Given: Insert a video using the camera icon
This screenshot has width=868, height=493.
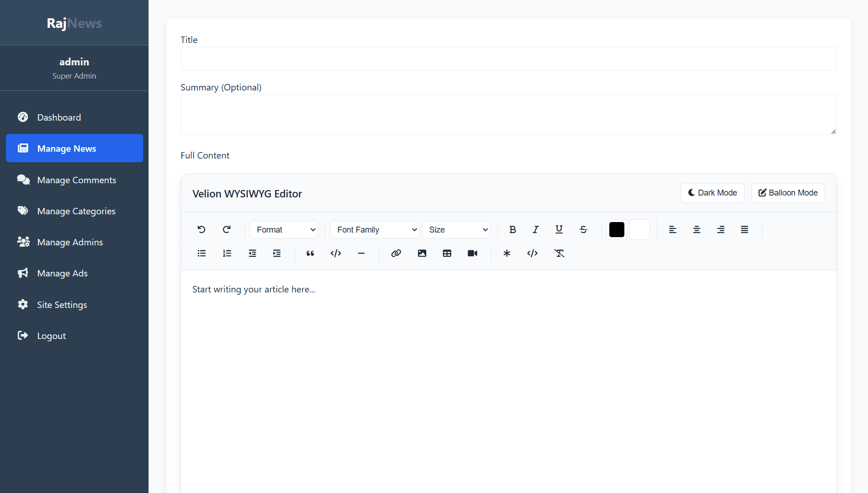Looking at the screenshot, I should [472, 253].
